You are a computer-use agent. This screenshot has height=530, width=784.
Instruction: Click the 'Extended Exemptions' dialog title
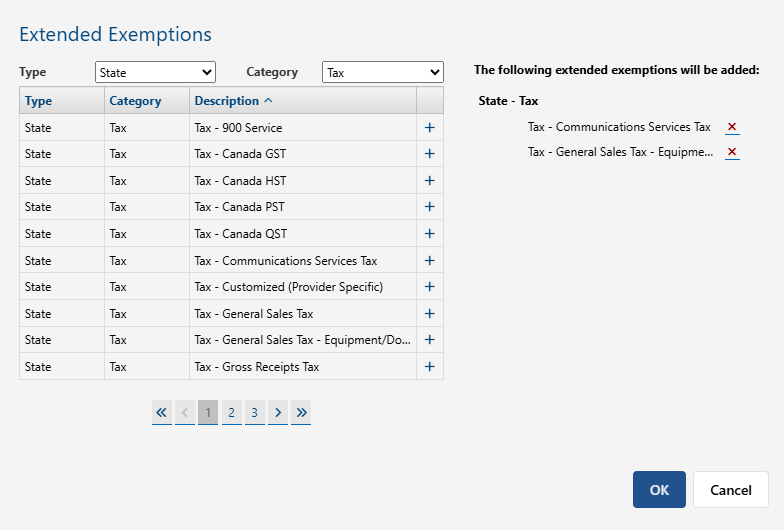pos(116,34)
